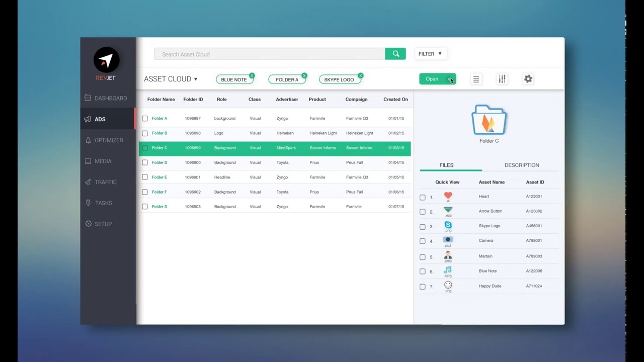Viewport: 644px width, 362px height.
Task: Click the Tasks sidebar icon
Action: (89, 203)
